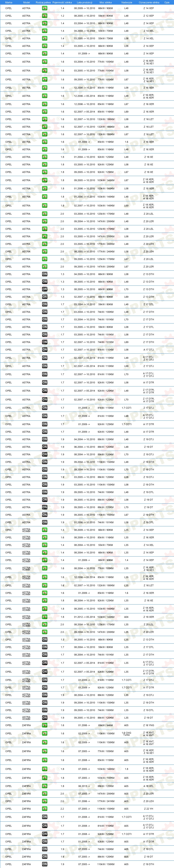Select the power cell 69kW / 94KM
The image size is (174, 868).
tap(106, 725)
